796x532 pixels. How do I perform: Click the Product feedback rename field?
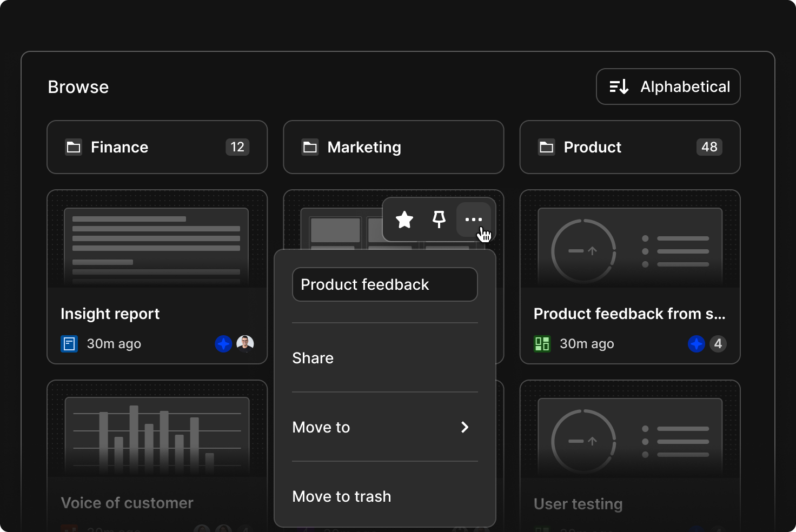pyautogui.click(x=384, y=284)
